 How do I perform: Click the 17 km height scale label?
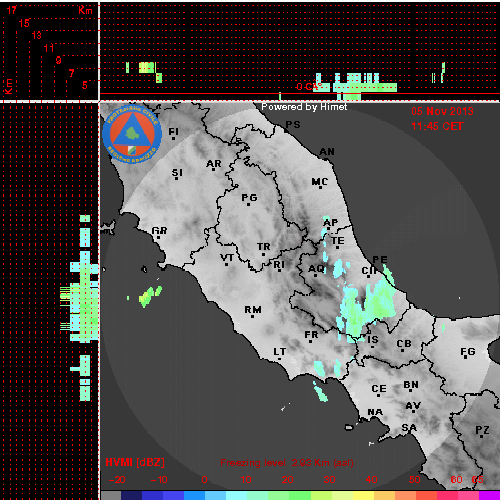click(12, 10)
